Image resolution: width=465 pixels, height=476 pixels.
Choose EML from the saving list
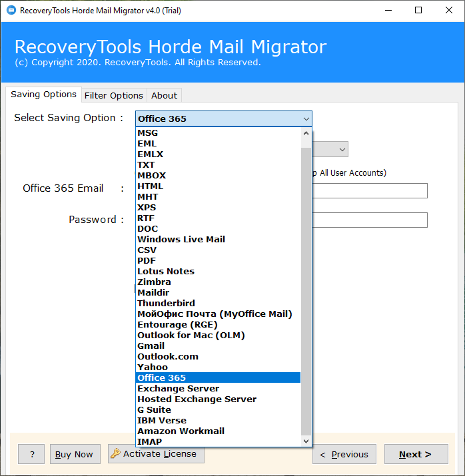(x=218, y=144)
